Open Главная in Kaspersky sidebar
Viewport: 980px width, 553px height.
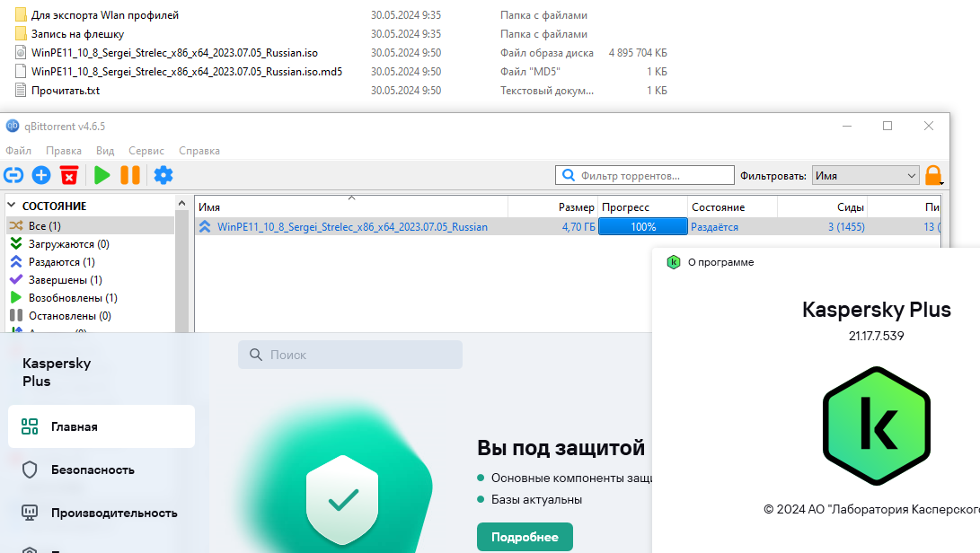102,426
